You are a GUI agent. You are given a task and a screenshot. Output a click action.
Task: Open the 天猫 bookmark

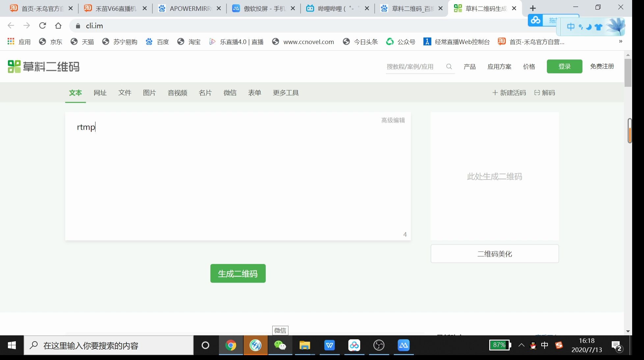tap(82, 42)
